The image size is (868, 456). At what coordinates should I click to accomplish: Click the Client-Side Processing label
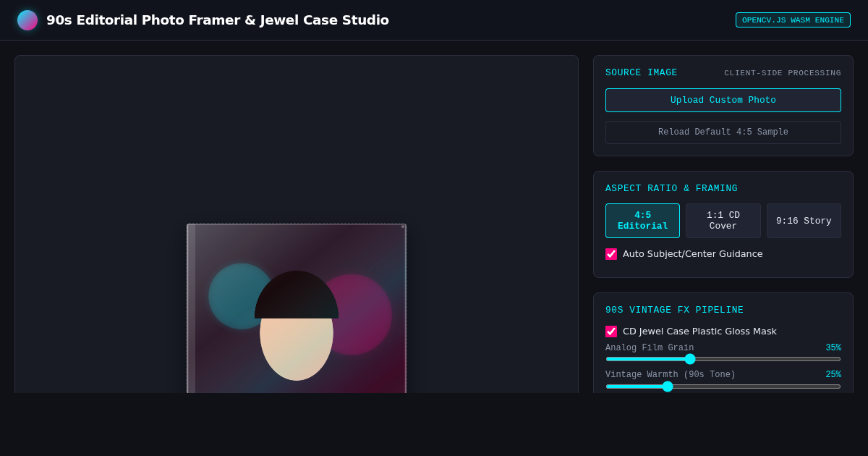click(783, 73)
